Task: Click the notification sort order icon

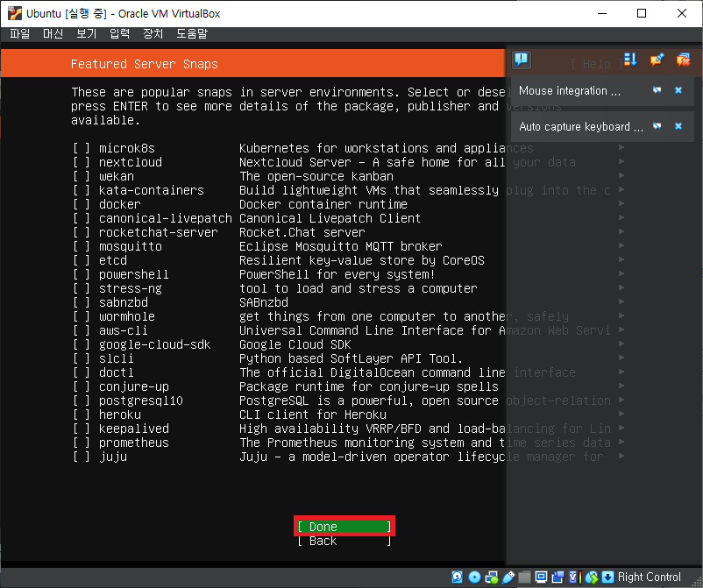Action: coord(630,60)
